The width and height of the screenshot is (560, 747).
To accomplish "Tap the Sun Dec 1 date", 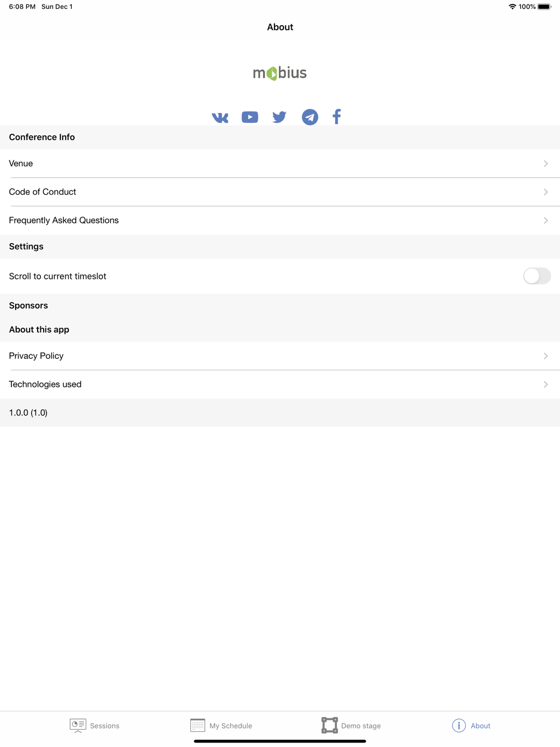I will coord(57,7).
